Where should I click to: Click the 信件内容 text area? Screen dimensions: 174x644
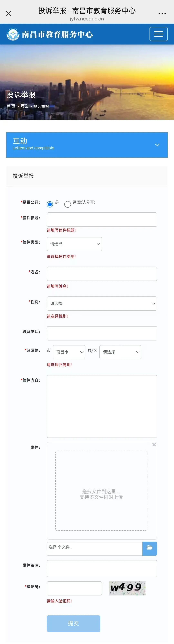pyautogui.click(x=102, y=406)
